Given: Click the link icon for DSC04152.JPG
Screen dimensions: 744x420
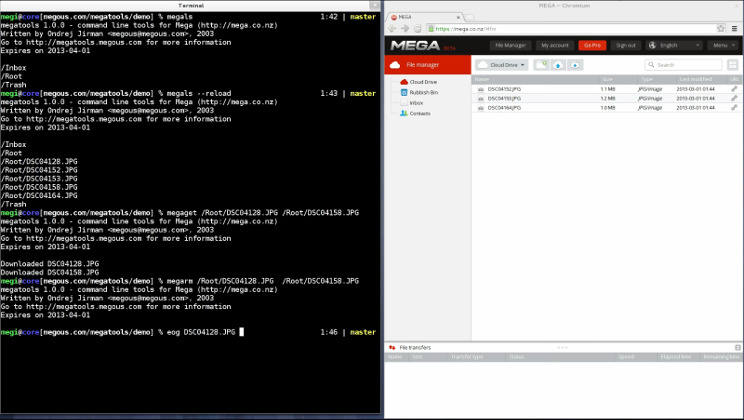Looking at the screenshot, I should [734, 89].
